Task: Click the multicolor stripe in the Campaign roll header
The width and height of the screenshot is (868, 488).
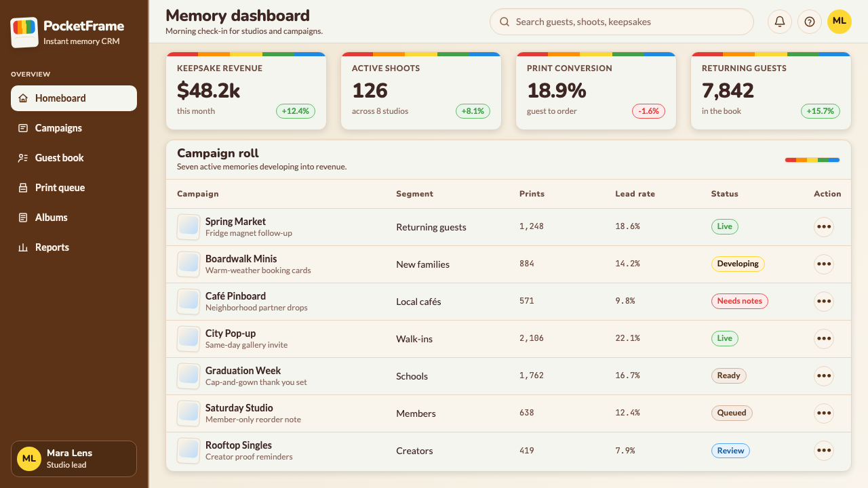Action: tap(812, 160)
